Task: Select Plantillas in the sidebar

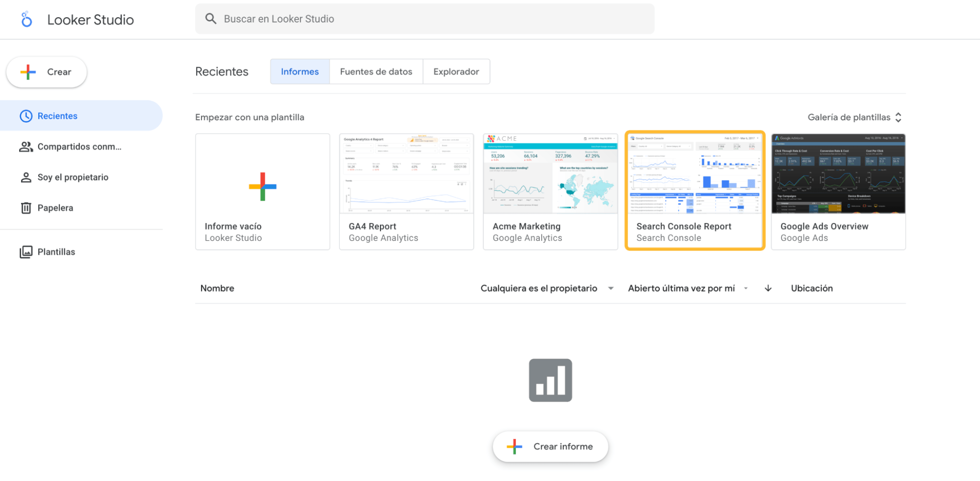Action: click(x=56, y=252)
